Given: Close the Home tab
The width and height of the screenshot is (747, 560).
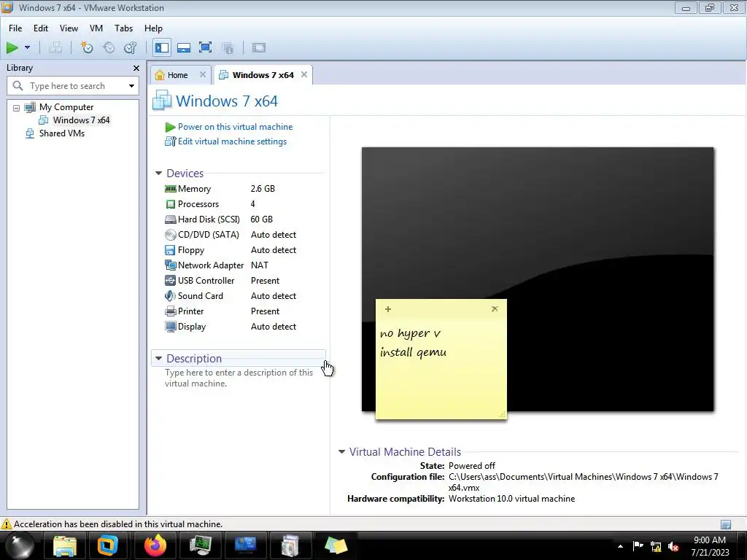Looking at the screenshot, I should [203, 75].
